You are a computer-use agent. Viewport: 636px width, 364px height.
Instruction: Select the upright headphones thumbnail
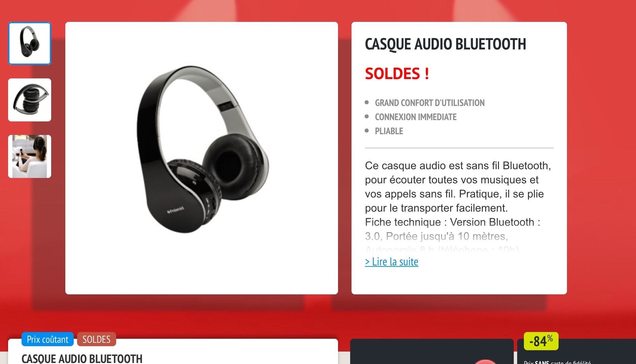click(x=30, y=43)
